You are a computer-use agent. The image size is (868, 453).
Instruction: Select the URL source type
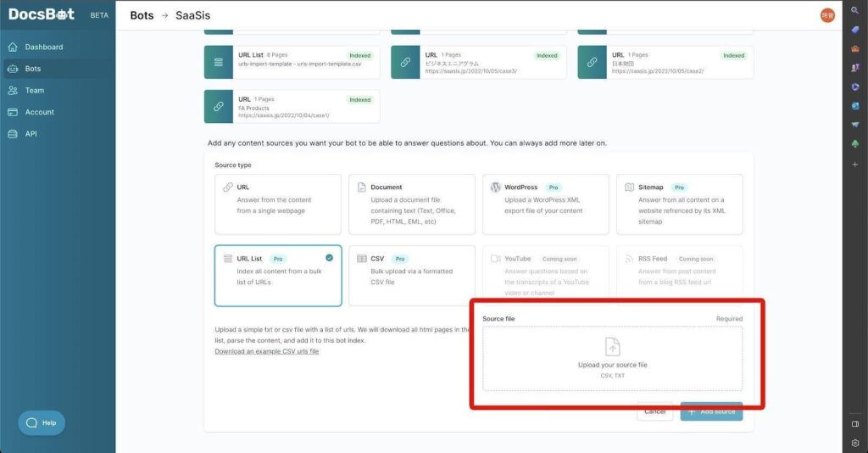[x=278, y=204]
